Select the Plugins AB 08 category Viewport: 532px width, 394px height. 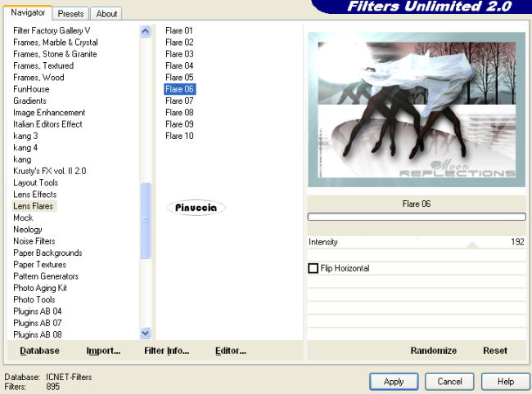click(38, 334)
